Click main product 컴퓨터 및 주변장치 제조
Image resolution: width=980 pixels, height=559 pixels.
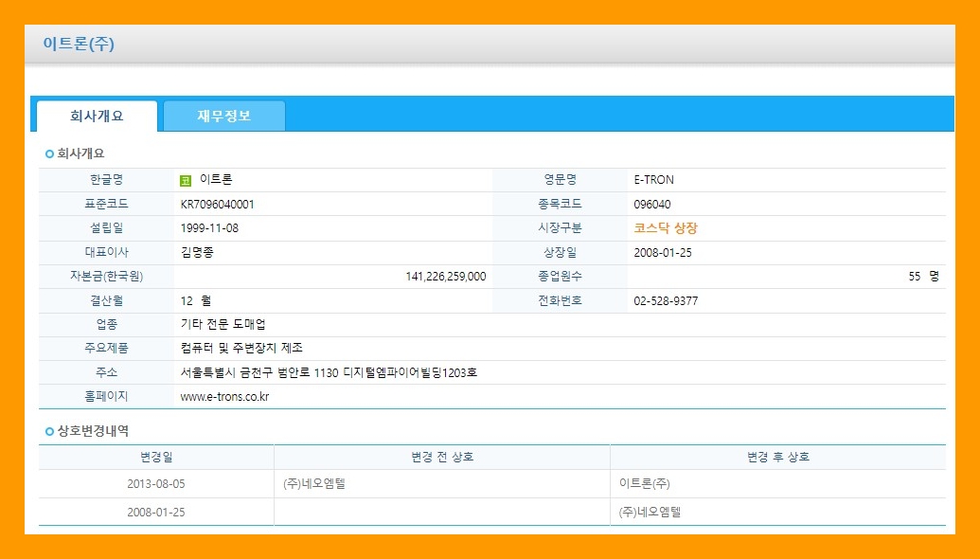(x=241, y=349)
